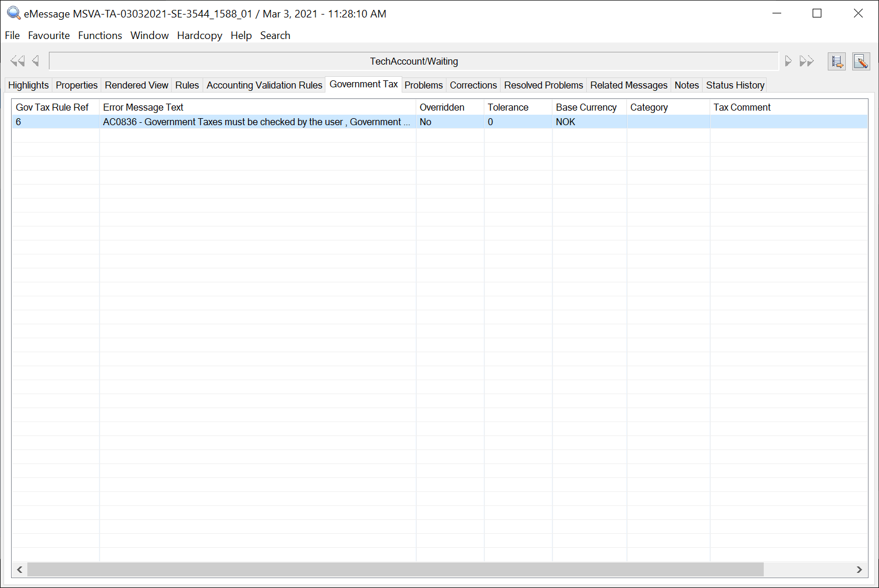Jump to last message with double-right arrow icon
Image resolution: width=879 pixels, height=588 pixels.
click(807, 61)
